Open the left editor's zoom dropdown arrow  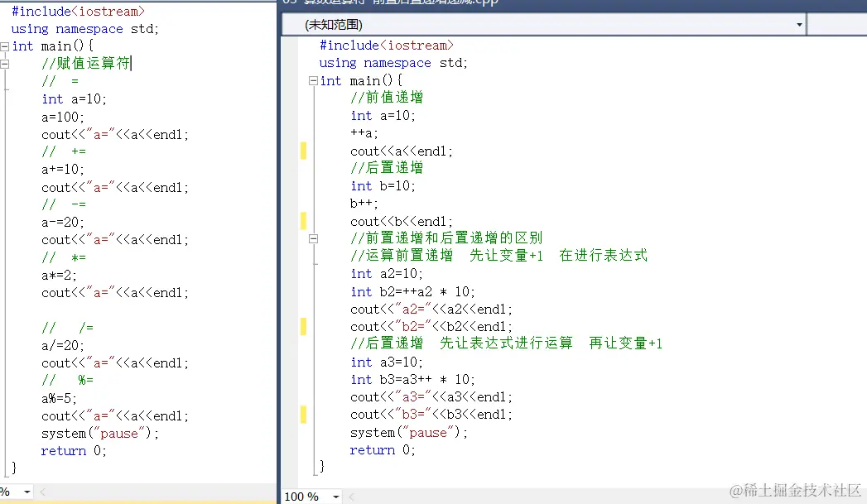pos(26,492)
